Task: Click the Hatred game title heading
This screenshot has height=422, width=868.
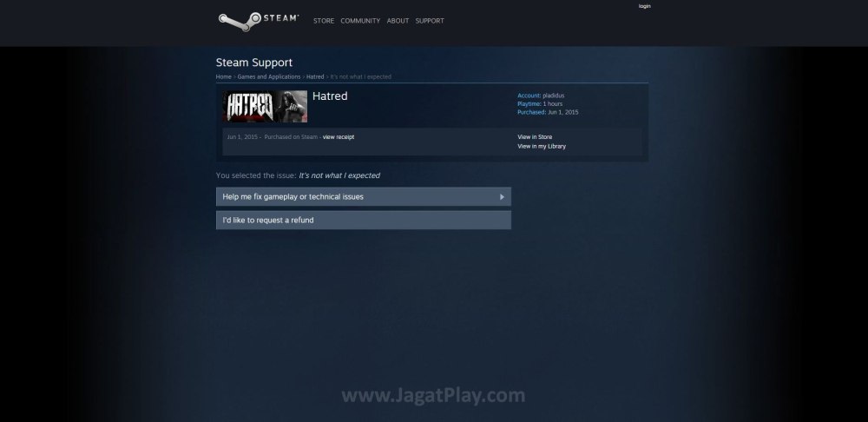Action: point(330,96)
